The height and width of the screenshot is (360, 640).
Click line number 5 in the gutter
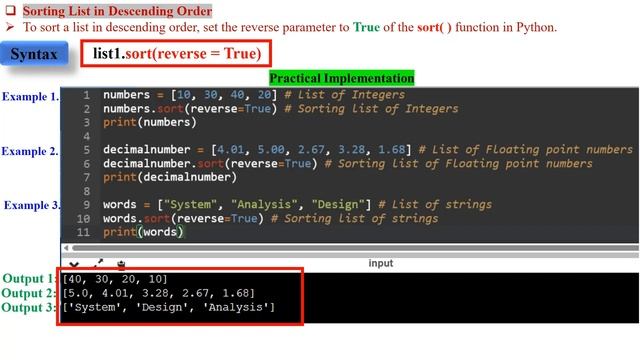[x=87, y=150]
